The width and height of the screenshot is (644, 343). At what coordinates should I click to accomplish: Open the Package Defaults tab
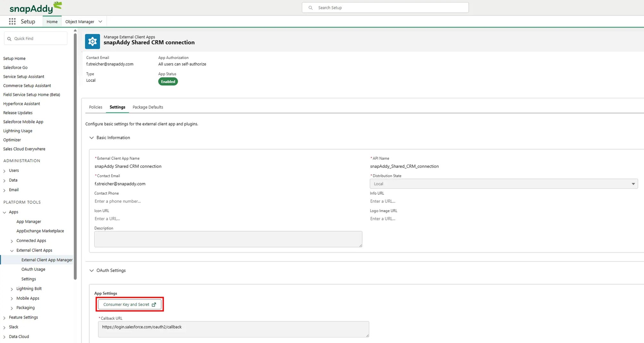click(148, 107)
